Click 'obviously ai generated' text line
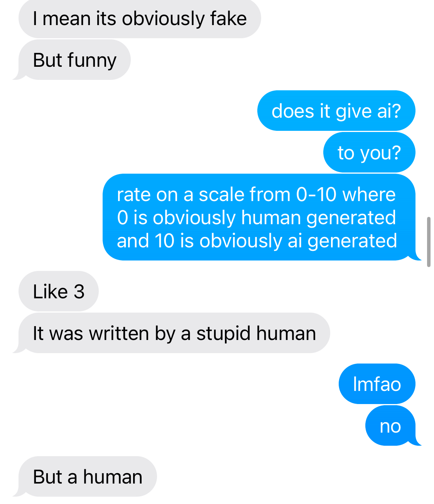This screenshot has width=434, height=504. point(298,241)
